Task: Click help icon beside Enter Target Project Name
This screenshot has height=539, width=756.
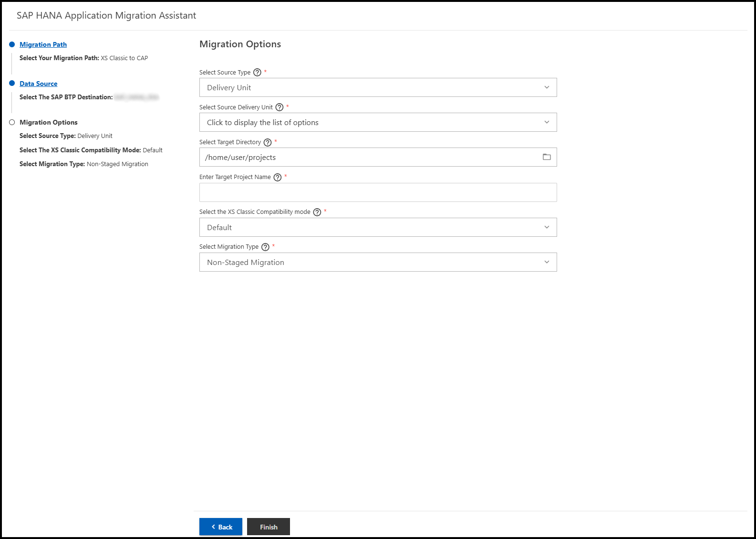Action: (x=278, y=177)
